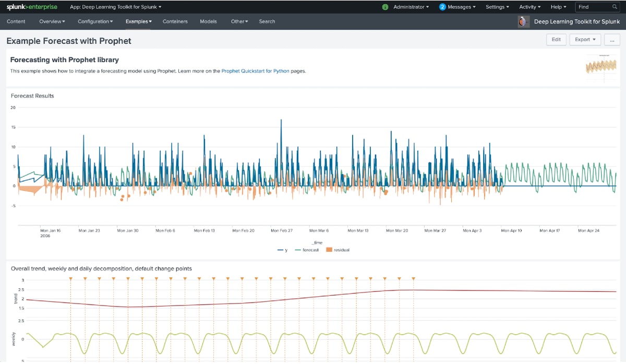Expand the Other nav dropdown

239,21
